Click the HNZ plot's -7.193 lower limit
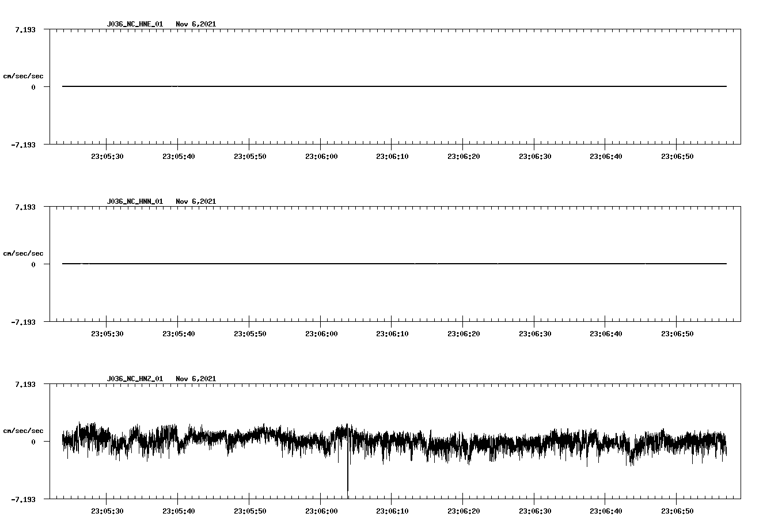The width and height of the screenshot is (782, 532). pos(23,499)
